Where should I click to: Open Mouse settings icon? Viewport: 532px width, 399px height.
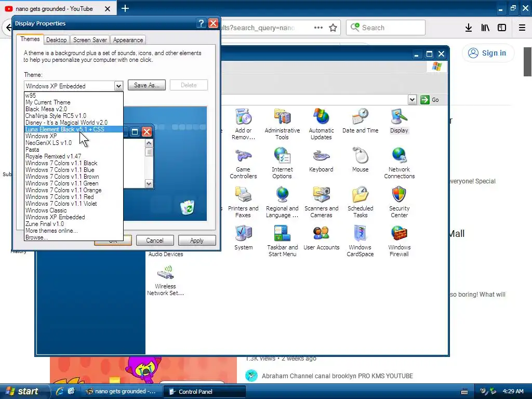[361, 159]
